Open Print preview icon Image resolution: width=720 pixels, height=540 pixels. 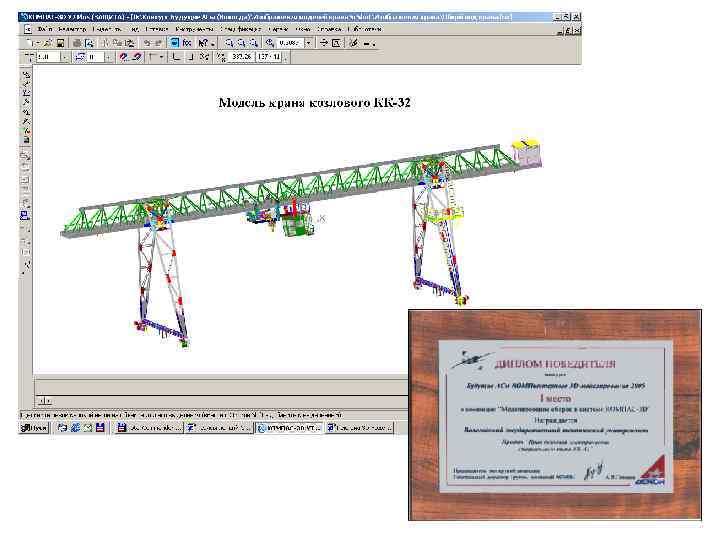[x=89, y=43]
